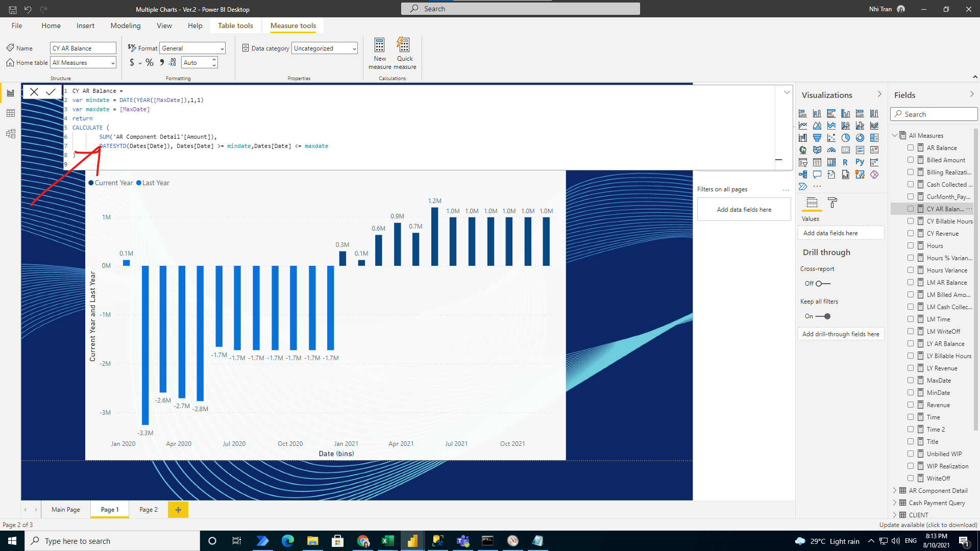The width and height of the screenshot is (980, 551).
Task: Open Chrome from the Windows taskbar
Action: [363, 541]
